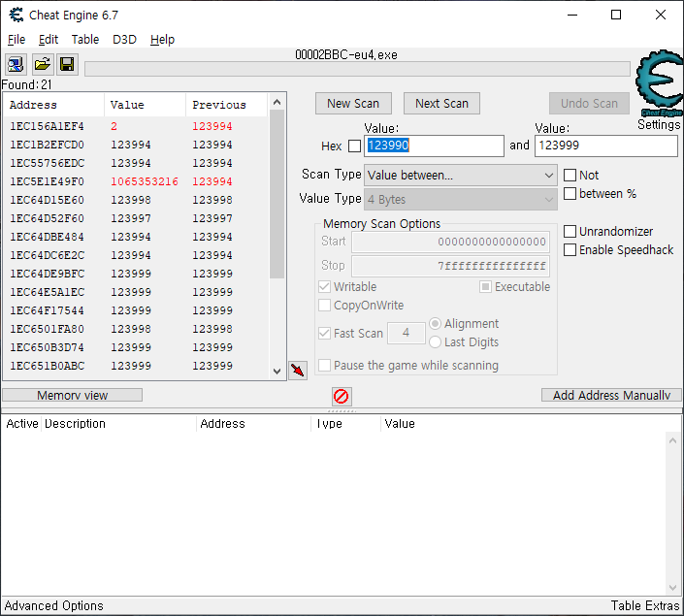Image resolution: width=684 pixels, height=616 pixels.
Task: Open Advanced Options
Action: (x=54, y=605)
